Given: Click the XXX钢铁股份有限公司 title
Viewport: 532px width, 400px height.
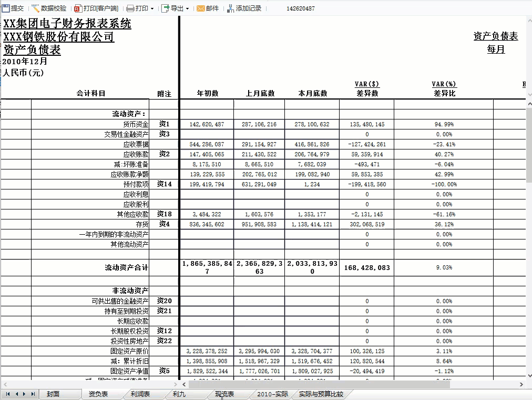Looking at the screenshot, I should click(x=59, y=36).
